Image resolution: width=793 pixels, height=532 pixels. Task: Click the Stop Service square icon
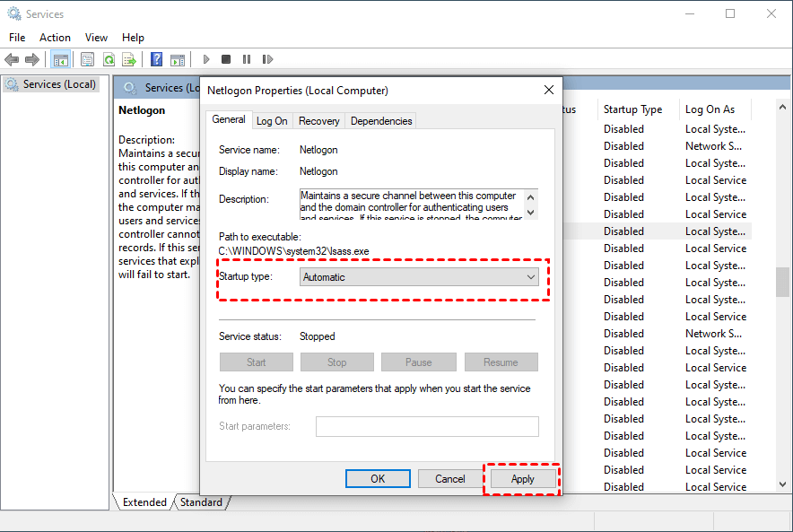coord(226,59)
